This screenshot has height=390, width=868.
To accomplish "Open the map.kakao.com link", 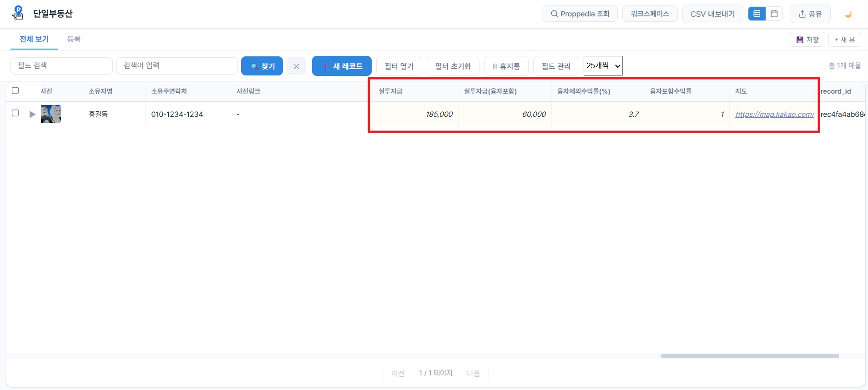I will [775, 114].
